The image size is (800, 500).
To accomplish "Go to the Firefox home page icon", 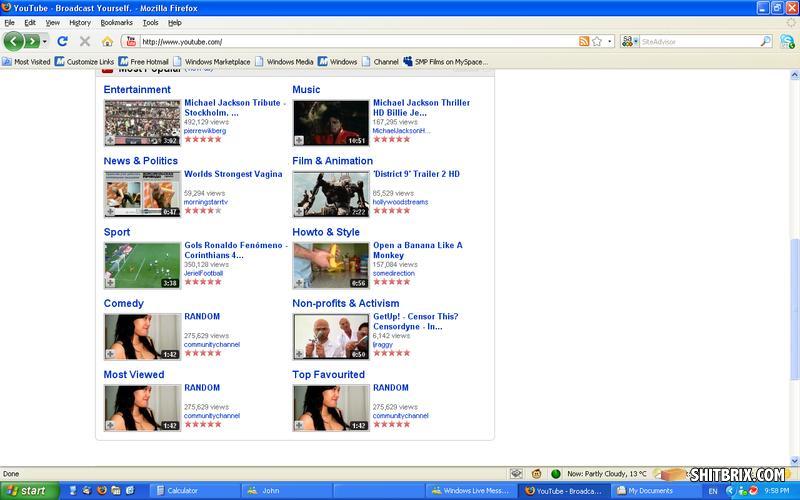I will (x=107, y=41).
